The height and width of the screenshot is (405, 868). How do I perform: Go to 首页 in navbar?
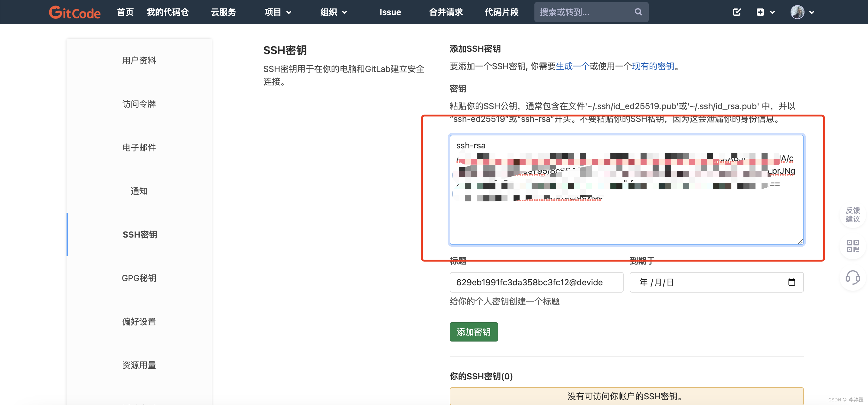click(125, 12)
